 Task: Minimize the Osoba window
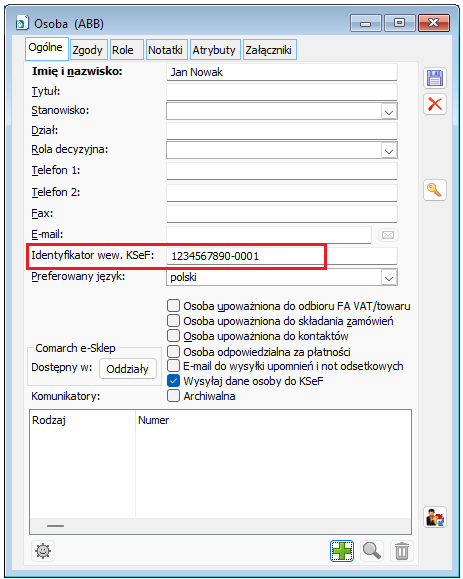tap(366, 23)
